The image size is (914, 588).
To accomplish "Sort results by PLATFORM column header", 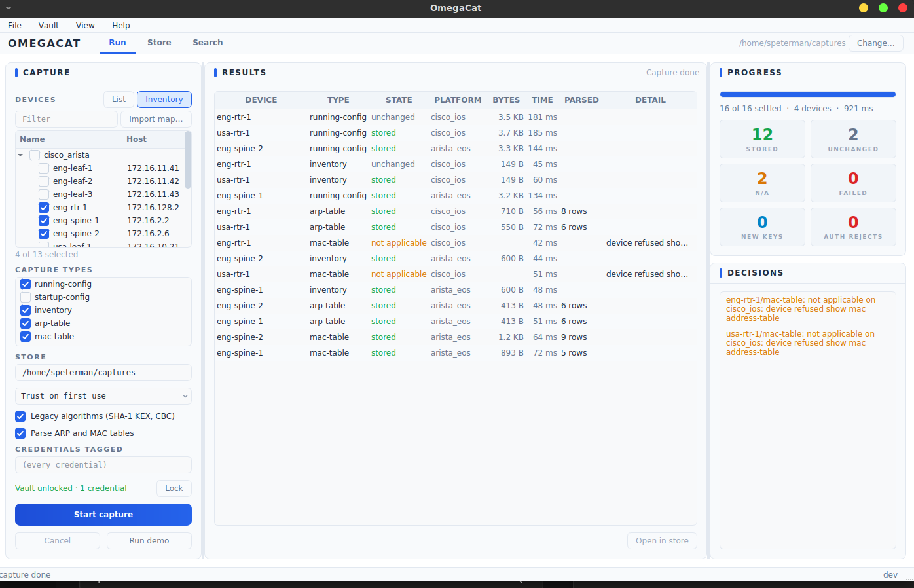I will pos(458,100).
